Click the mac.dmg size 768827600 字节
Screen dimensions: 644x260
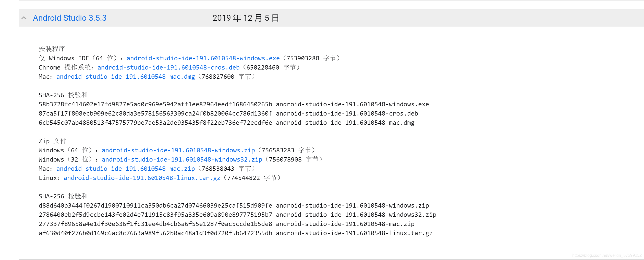coord(227,77)
